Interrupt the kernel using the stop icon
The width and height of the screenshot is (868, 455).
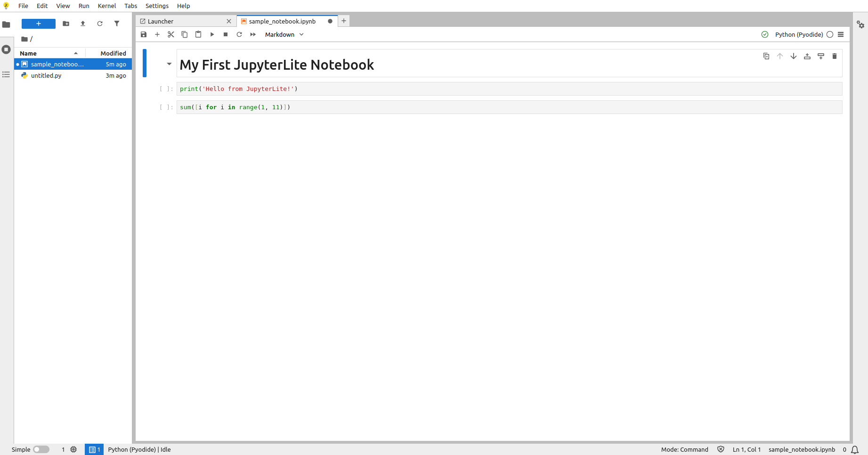[226, 34]
